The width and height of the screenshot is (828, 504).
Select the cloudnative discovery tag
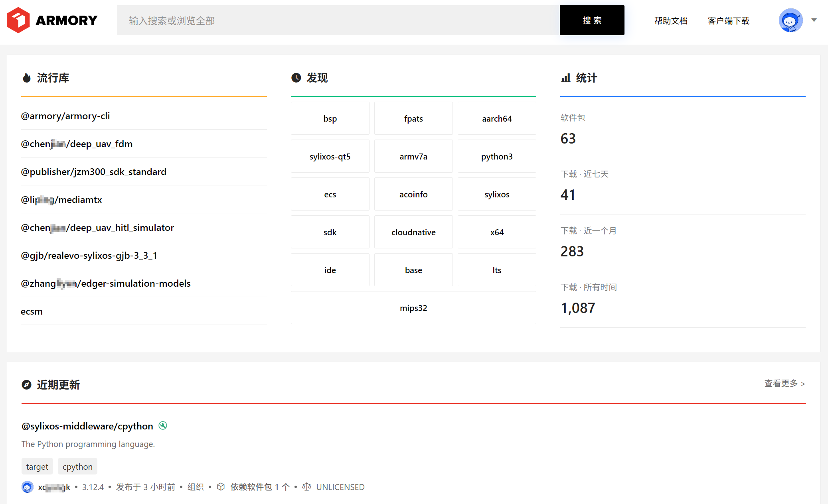[x=413, y=232]
